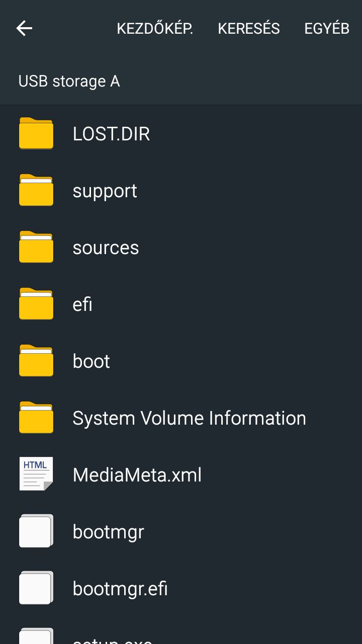
Task: Open the EGYÉB more menu
Action: (327, 28)
